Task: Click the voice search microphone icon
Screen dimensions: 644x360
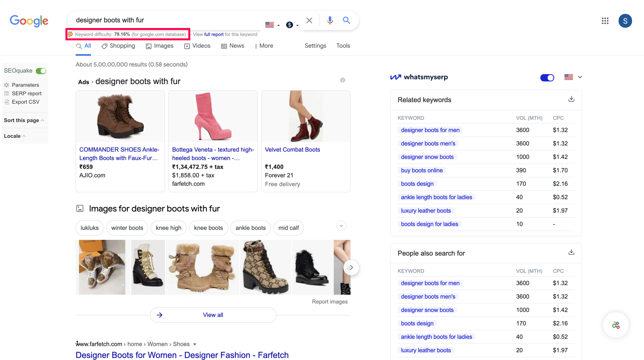Action: click(x=330, y=20)
